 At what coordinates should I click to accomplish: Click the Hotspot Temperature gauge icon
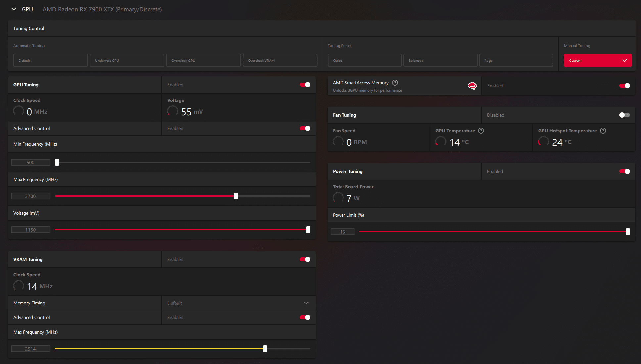click(x=543, y=142)
